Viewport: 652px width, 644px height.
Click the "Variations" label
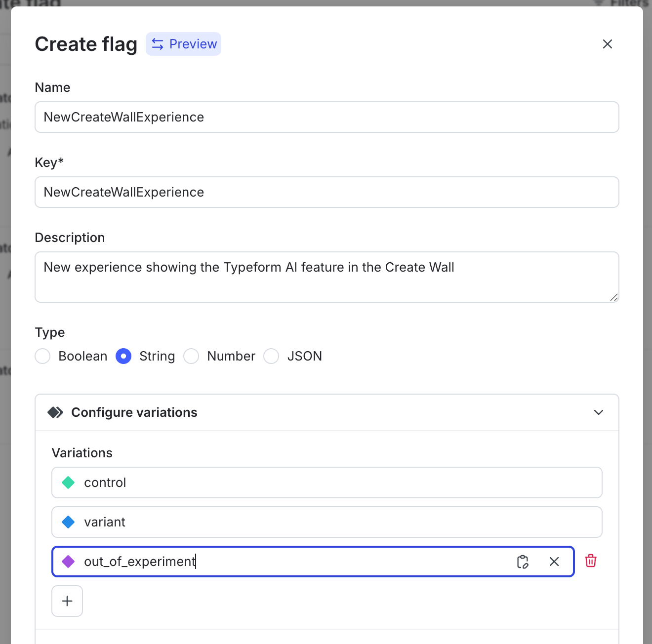click(82, 453)
